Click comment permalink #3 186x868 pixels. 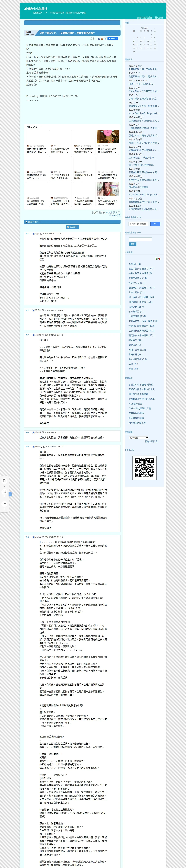click(x=27, y=335)
